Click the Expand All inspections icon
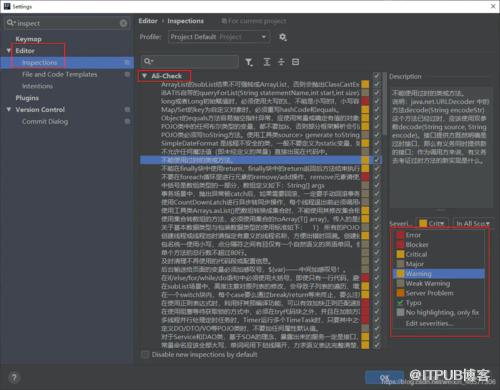This screenshot has width=500, height=390. pos(267,62)
